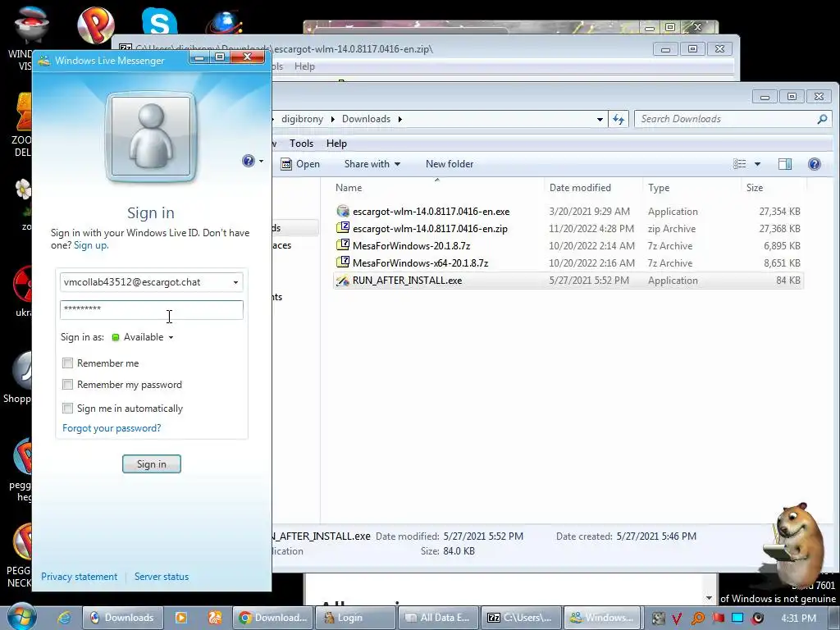Click New folder in Explorer toolbar

pos(450,164)
